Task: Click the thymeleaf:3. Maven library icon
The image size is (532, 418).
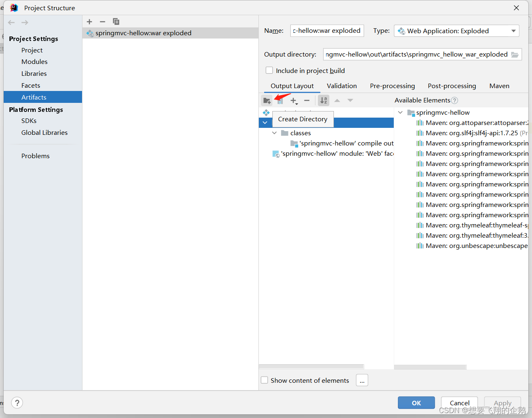Action: [420, 236]
